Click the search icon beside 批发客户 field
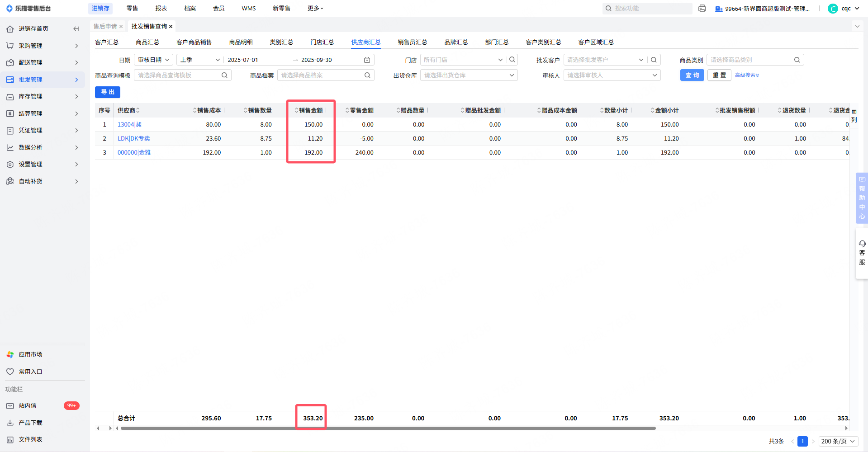This screenshot has width=868, height=452. (654, 60)
